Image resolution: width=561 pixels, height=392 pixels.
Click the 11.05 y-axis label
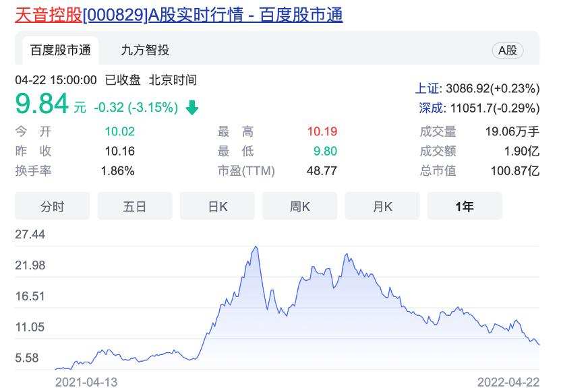click(x=30, y=327)
